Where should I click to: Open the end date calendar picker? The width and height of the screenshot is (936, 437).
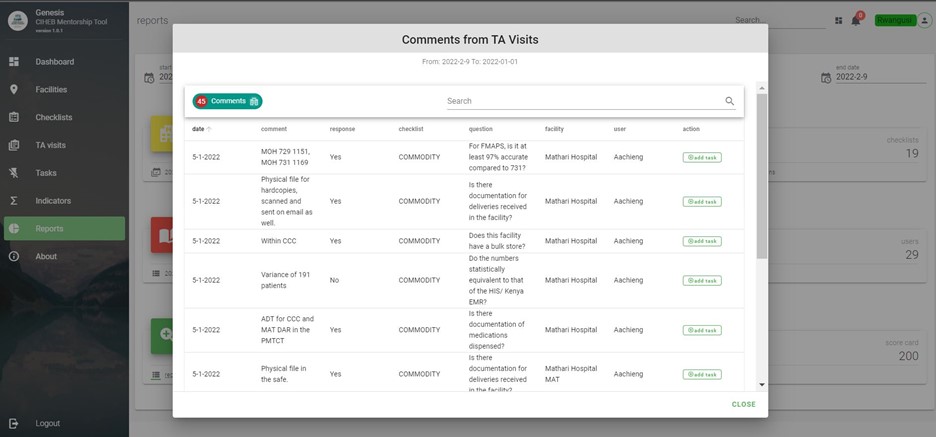[x=825, y=77]
